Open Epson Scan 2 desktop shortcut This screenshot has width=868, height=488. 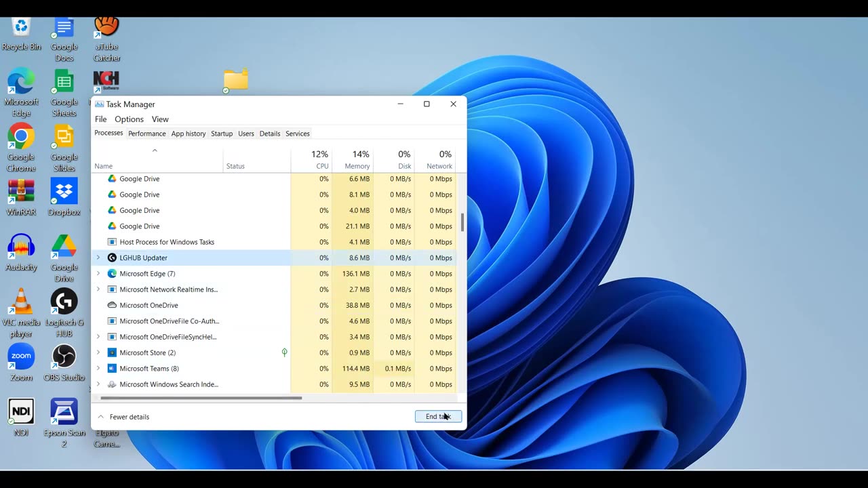64,423
